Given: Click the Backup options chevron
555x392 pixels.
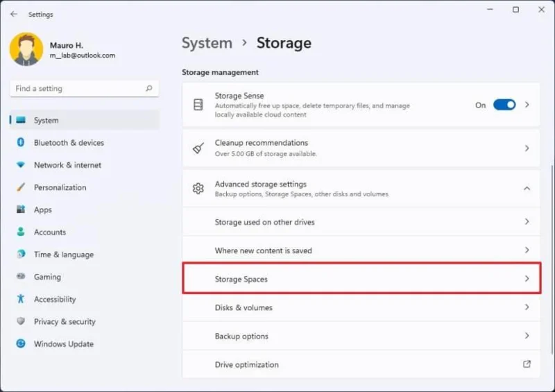Looking at the screenshot, I should (527, 335).
